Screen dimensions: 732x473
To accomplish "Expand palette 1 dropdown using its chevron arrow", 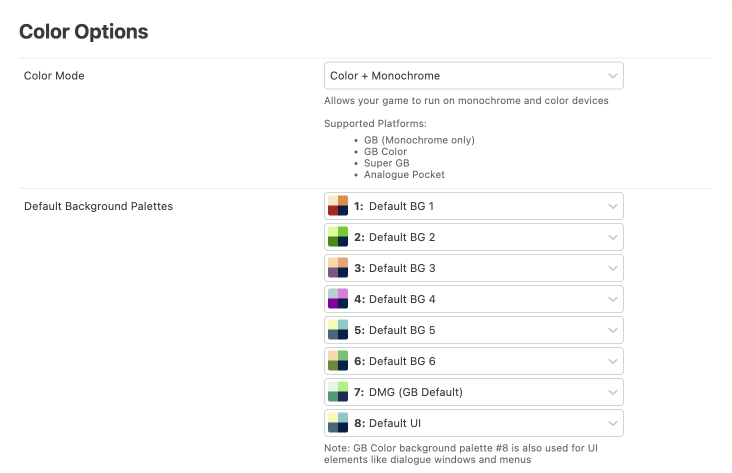I will (612, 207).
